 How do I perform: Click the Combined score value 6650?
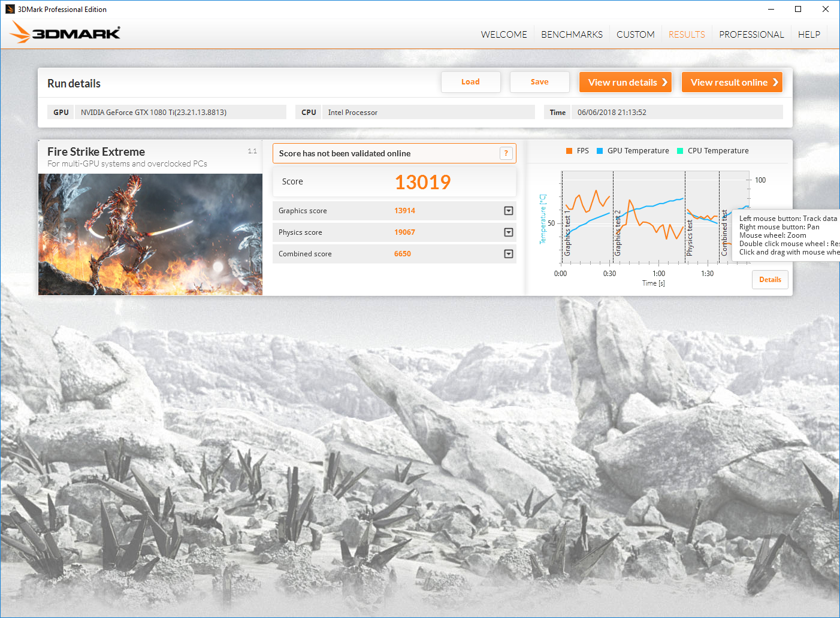pos(403,254)
